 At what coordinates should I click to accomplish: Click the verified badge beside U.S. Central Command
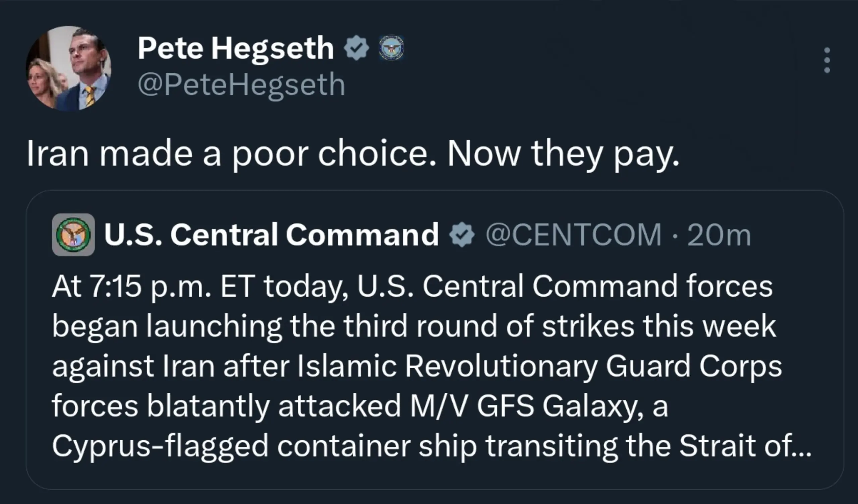click(462, 235)
